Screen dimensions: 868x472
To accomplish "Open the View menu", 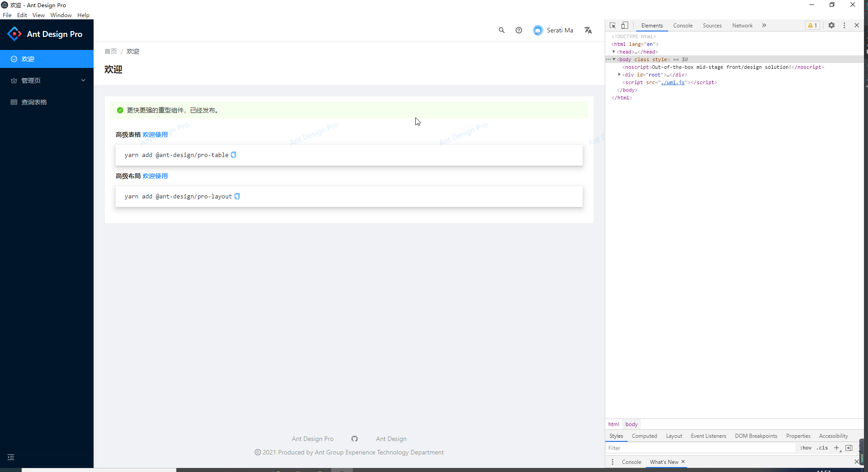I will (x=38, y=15).
